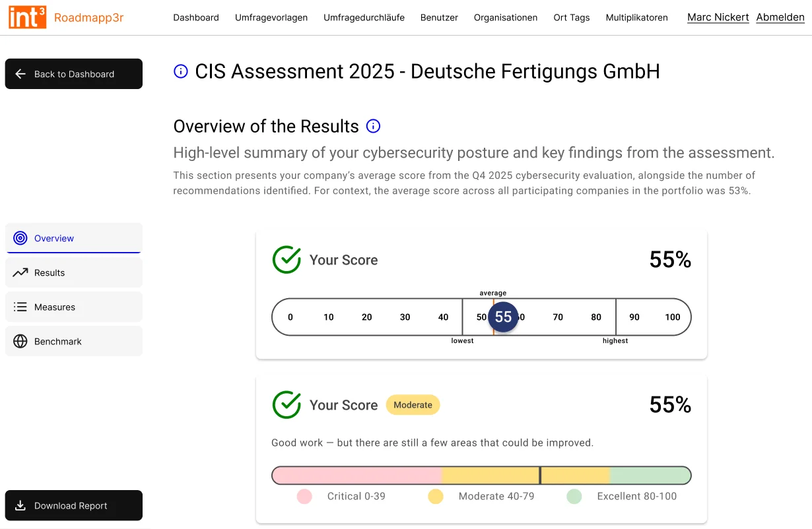The image size is (812, 529).
Task: Click the info icon beside CIS Assessment title
Action: (181, 71)
